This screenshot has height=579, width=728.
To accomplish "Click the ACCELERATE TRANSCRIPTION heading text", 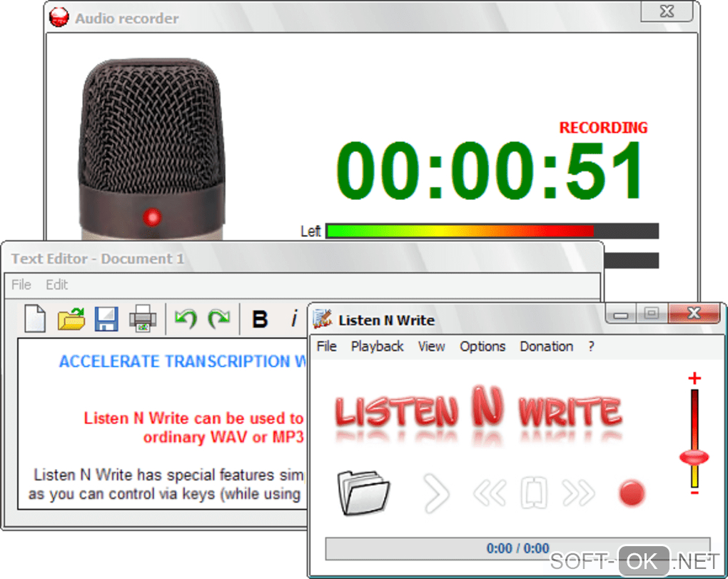I will 183,361.
